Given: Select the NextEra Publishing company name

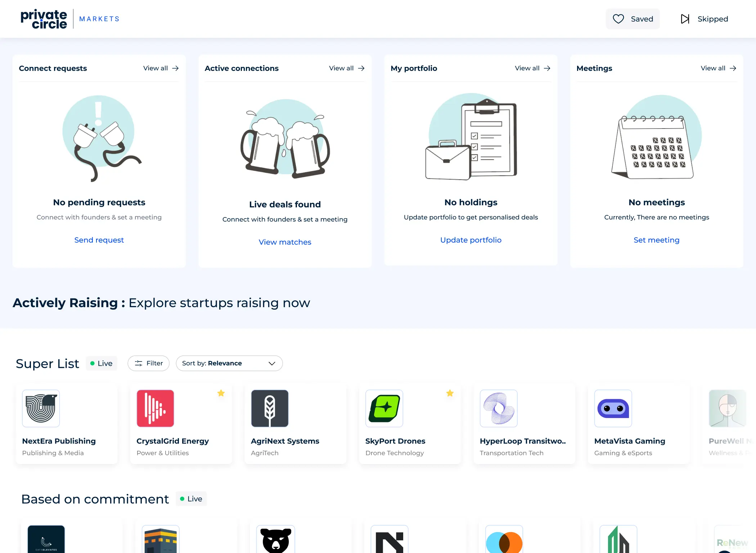Looking at the screenshot, I should pos(59,441).
